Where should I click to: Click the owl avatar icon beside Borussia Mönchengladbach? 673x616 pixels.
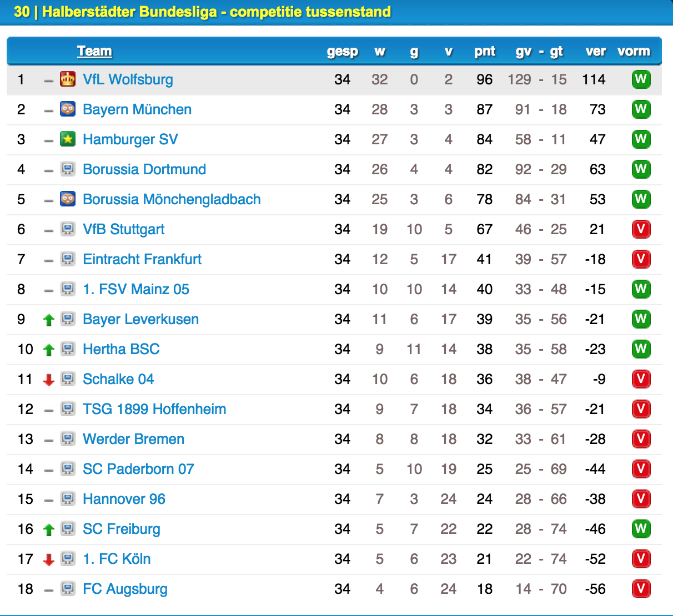[x=68, y=199]
